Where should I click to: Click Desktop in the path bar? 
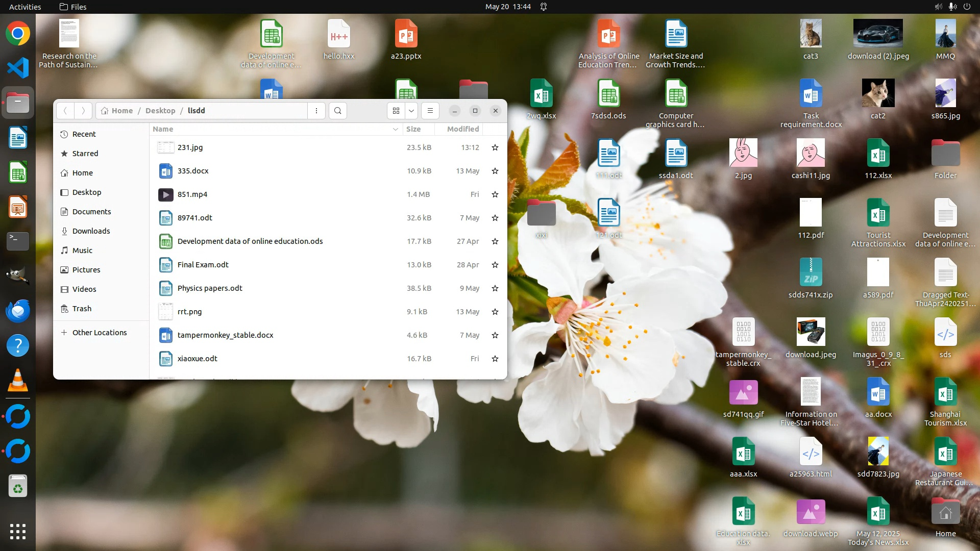160,111
